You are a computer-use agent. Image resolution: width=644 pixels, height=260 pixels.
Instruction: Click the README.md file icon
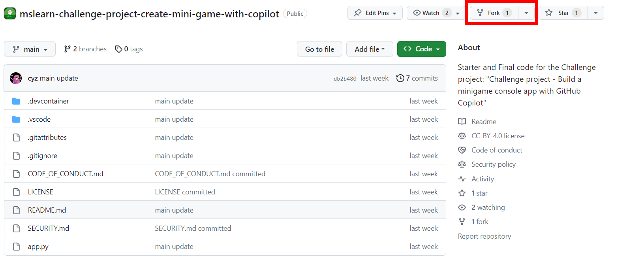point(17,210)
